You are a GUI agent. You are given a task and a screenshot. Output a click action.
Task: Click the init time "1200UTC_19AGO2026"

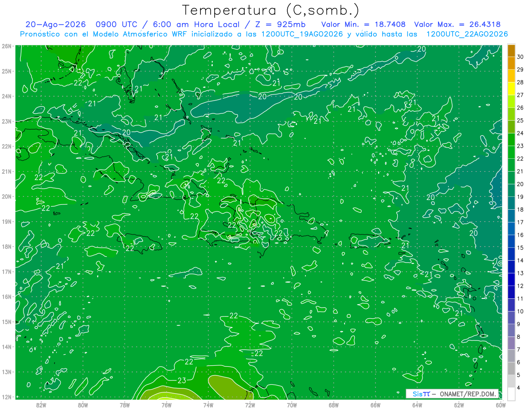pyautogui.click(x=301, y=34)
